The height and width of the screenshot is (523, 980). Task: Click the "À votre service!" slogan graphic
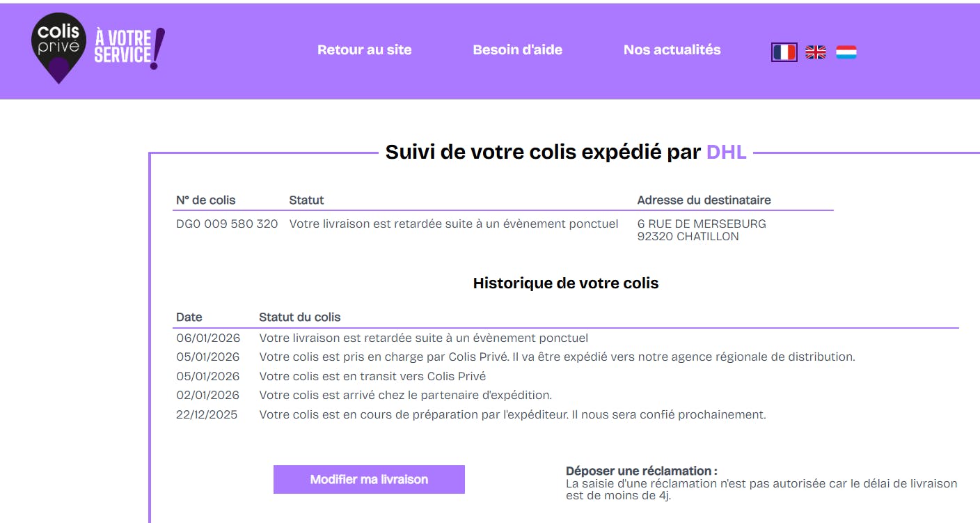point(129,47)
